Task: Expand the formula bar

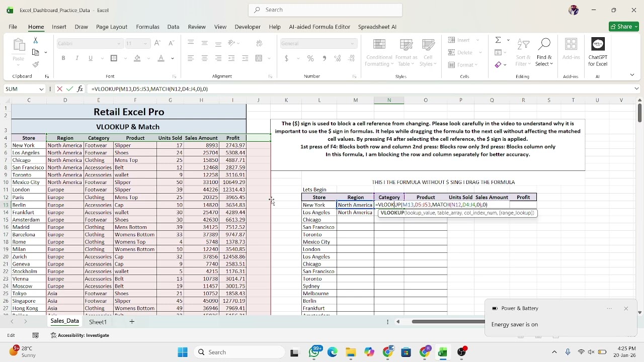Action: (x=637, y=89)
